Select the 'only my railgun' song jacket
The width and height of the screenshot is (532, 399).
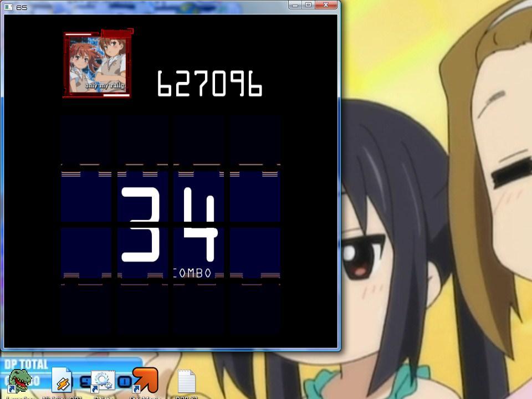(98, 64)
